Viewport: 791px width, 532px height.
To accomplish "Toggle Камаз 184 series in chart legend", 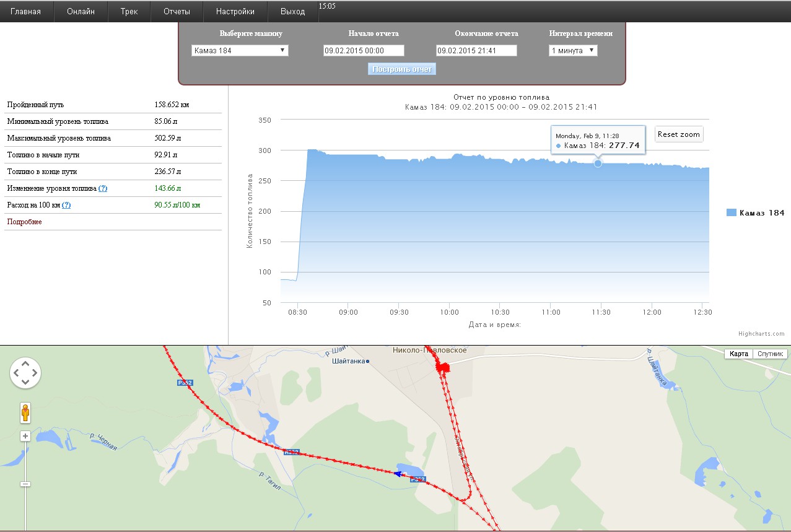I will coord(755,212).
